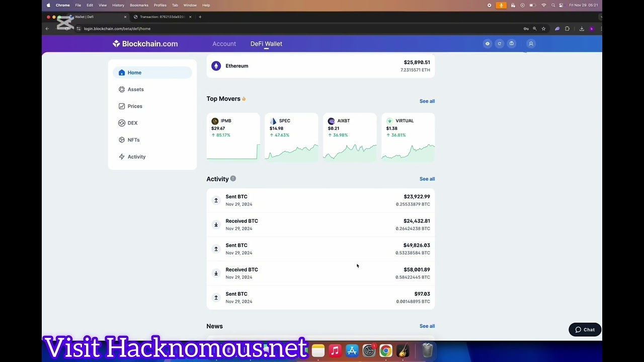The width and height of the screenshot is (644, 362).
Task: Open the Bookmarks menu in the menu bar
Action: tap(139, 5)
